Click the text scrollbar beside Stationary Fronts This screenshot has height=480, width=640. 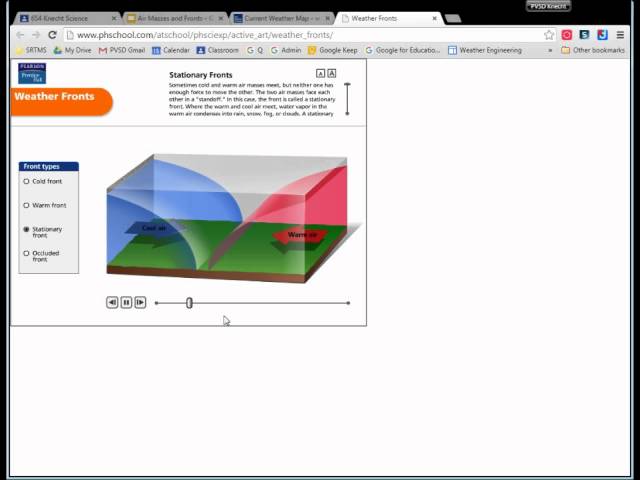tap(347, 99)
